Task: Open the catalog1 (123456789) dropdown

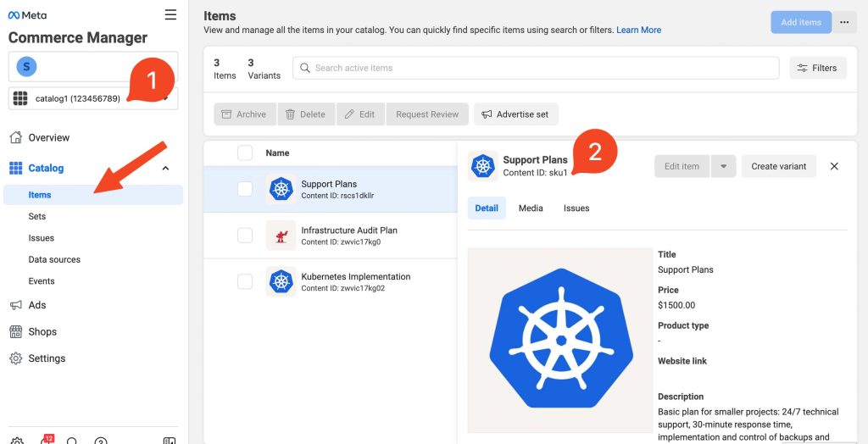Action: pyautogui.click(x=93, y=98)
